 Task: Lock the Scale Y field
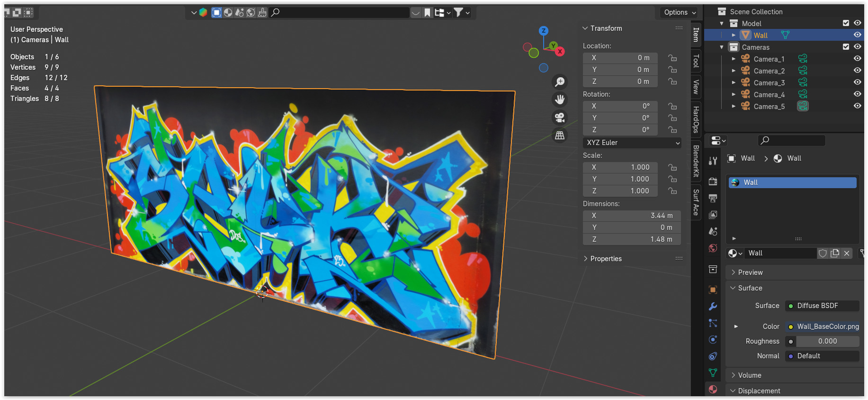(x=672, y=179)
